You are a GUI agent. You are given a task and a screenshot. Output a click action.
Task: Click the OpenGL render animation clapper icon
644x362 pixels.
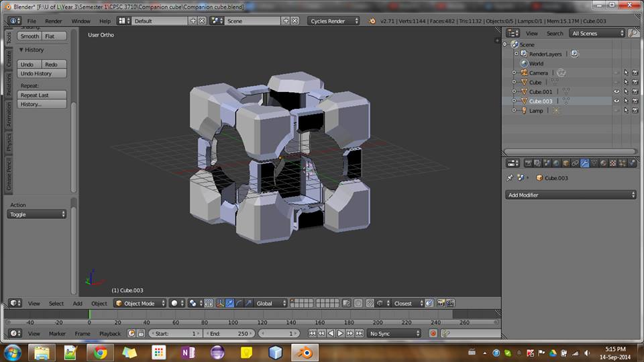(x=450, y=303)
